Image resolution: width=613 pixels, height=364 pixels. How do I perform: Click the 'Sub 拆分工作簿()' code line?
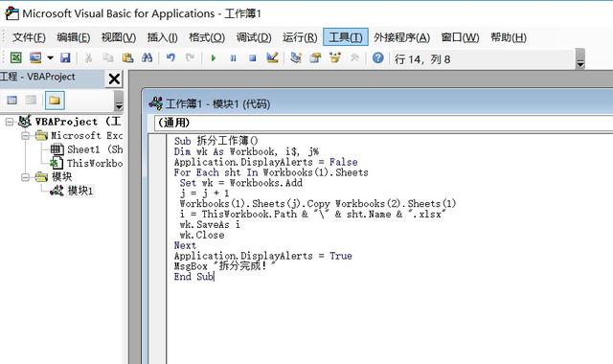pyautogui.click(x=216, y=141)
